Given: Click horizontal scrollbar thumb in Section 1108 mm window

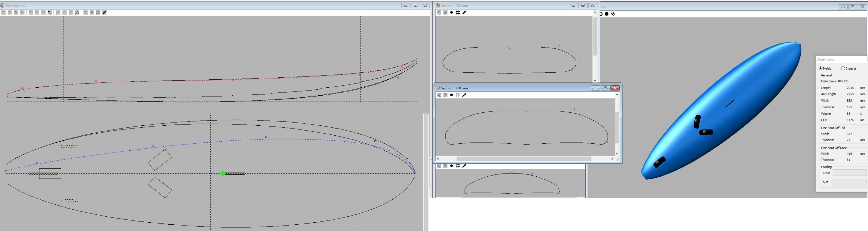Looking at the screenshot, I should click(x=524, y=159).
